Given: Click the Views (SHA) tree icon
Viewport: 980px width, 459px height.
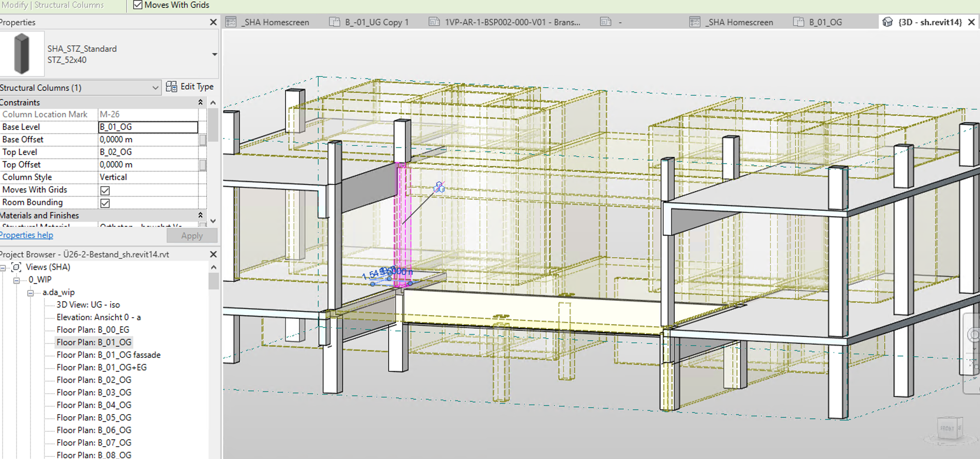Looking at the screenshot, I should click(x=16, y=267).
